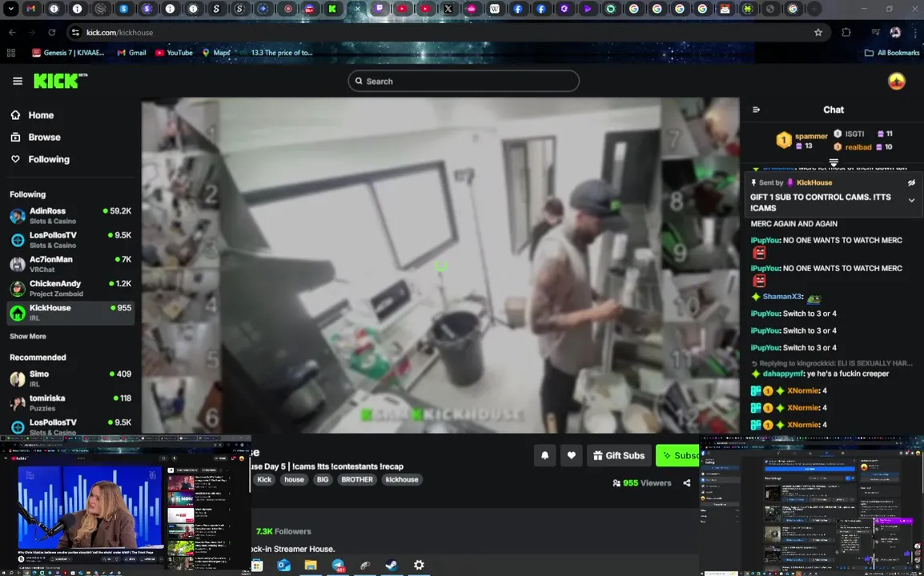This screenshot has width=924, height=576.
Task: Click the KICK logo
Action: tap(60, 81)
